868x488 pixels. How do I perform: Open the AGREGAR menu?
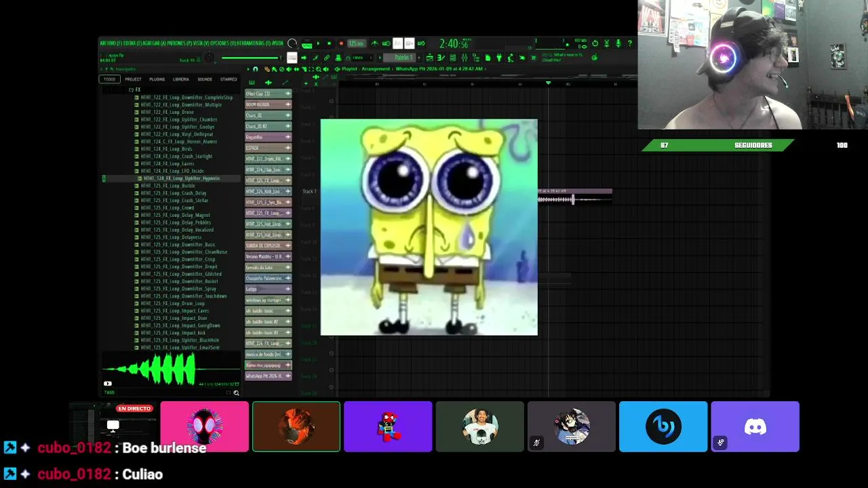(x=153, y=43)
